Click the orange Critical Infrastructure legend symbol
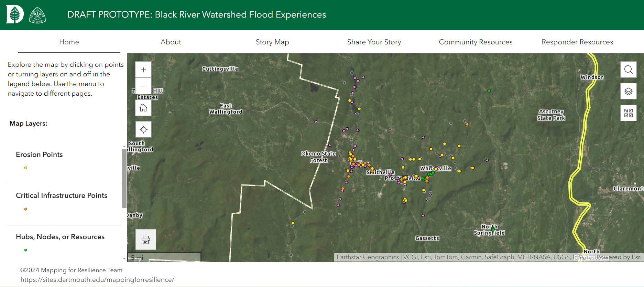 26,209
